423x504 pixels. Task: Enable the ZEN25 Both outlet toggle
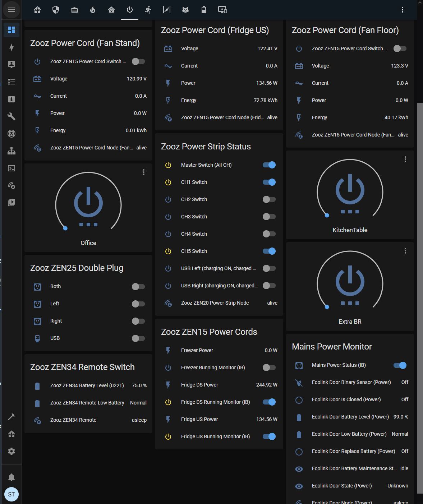(x=138, y=286)
